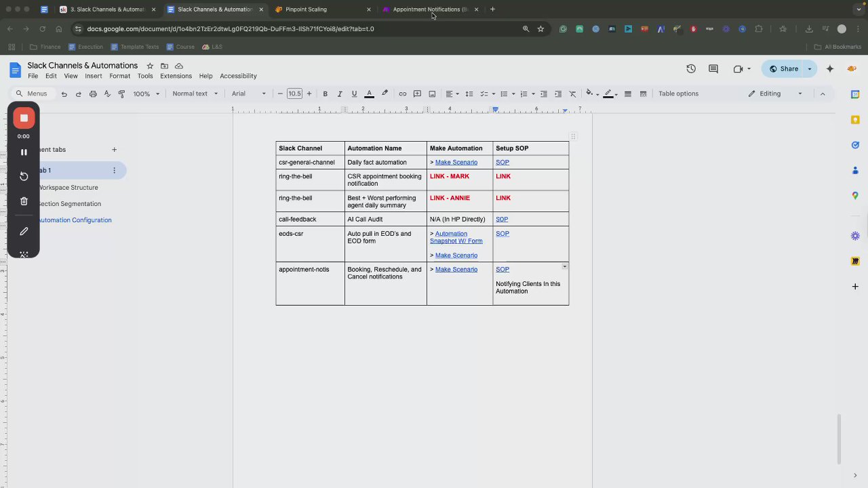
Task: Decrease font size with minus button
Action: (280, 94)
